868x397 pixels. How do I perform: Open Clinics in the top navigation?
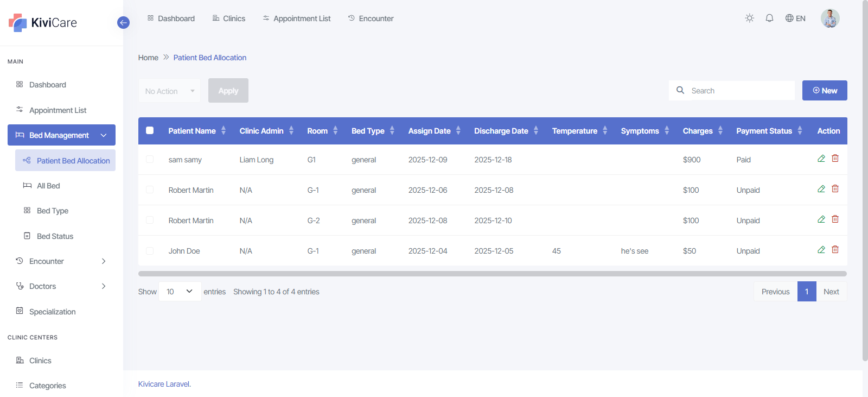(228, 18)
